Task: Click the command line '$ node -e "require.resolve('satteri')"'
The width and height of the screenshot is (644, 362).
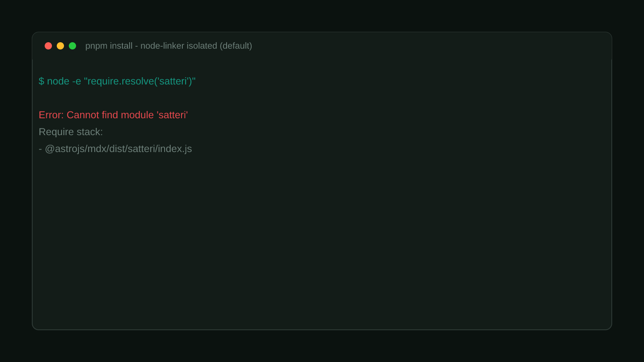Action: [117, 81]
